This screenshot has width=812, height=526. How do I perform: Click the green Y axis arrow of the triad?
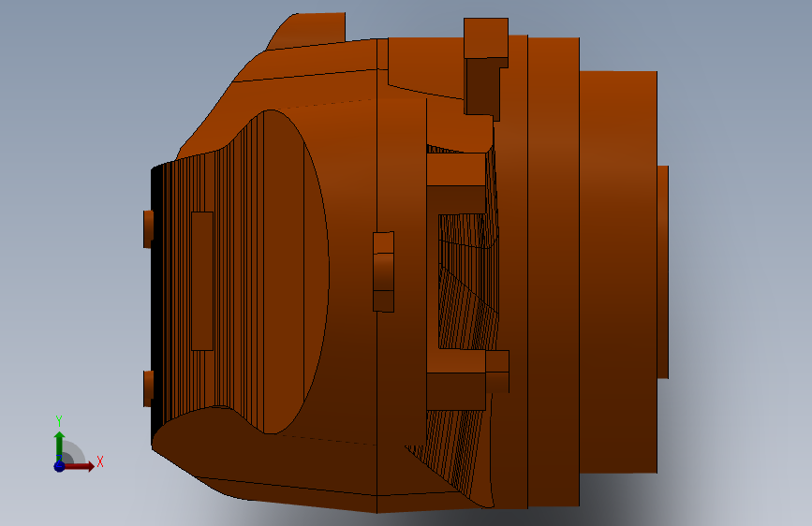point(60,446)
